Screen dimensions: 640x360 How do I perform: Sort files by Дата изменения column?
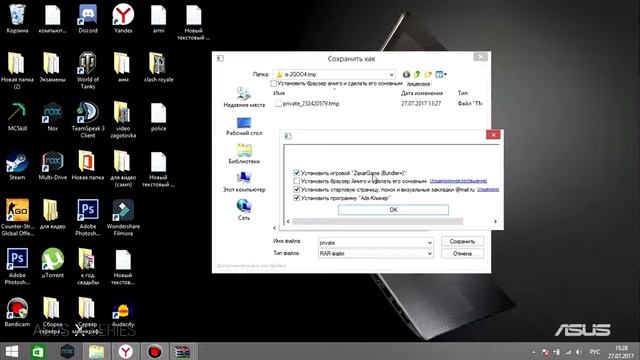tap(421, 93)
